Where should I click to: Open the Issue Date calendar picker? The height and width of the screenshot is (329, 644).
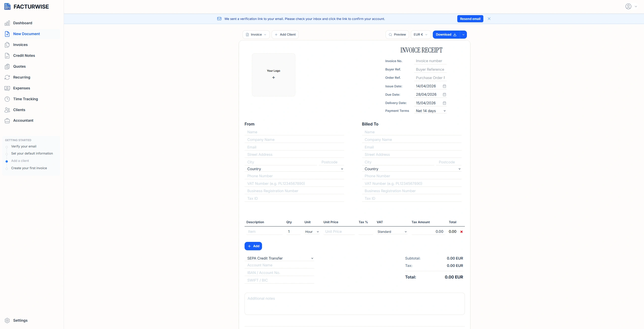pyautogui.click(x=444, y=86)
